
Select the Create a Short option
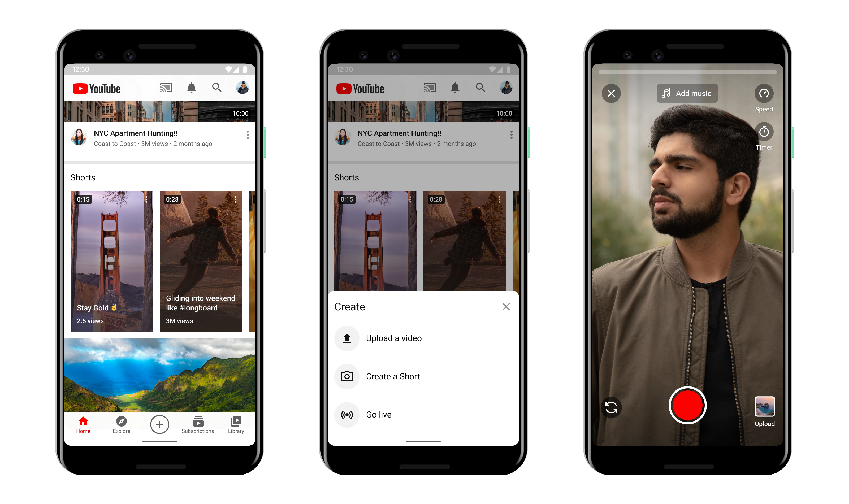(x=392, y=377)
